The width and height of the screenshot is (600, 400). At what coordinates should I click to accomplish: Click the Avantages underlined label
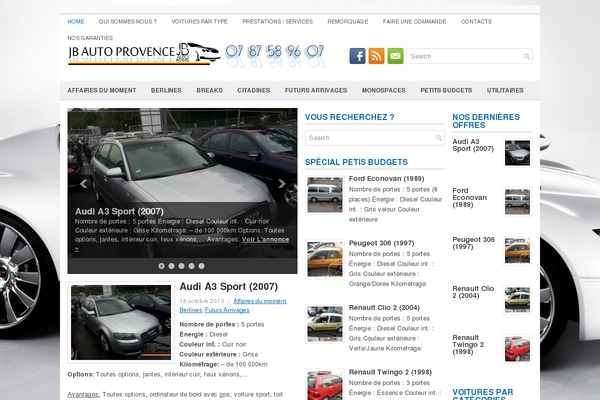pyautogui.click(x=84, y=395)
